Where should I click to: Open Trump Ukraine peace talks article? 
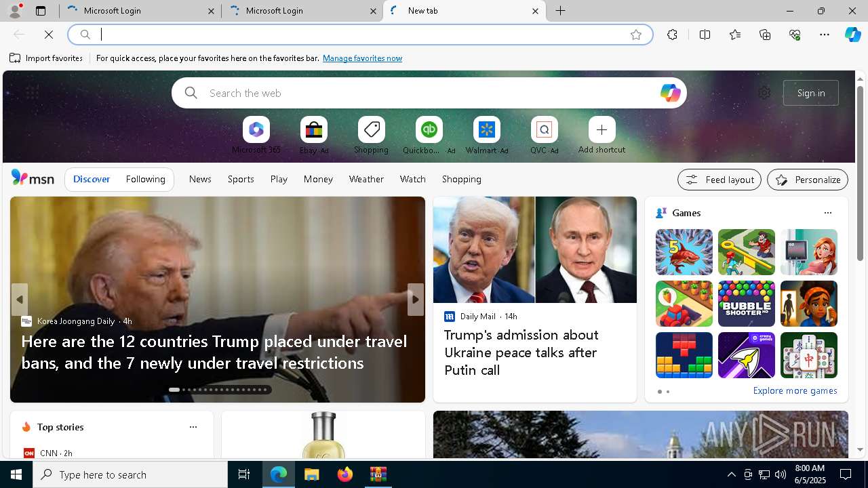coord(521,352)
